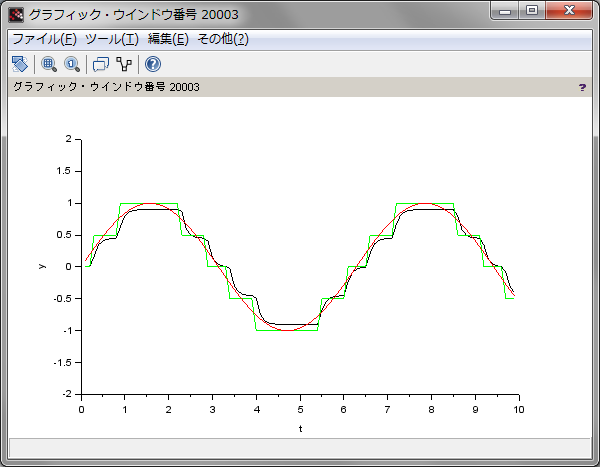The height and width of the screenshot is (467, 600).
Task: Click the polyline datatip manager icon
Action: [124, 64]
